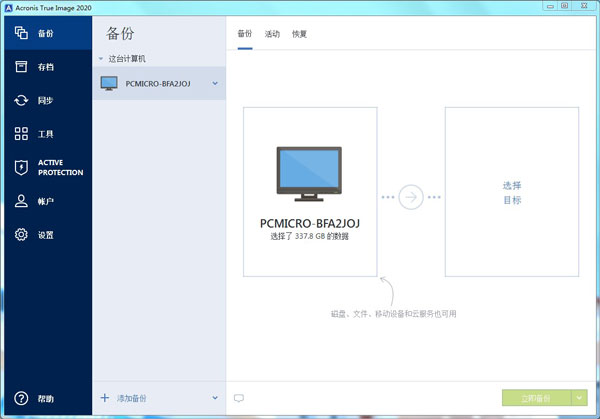Click the 立即备份 (Back up now) button
The height and width of the screenshot is (419, 600).
(535, 397)
